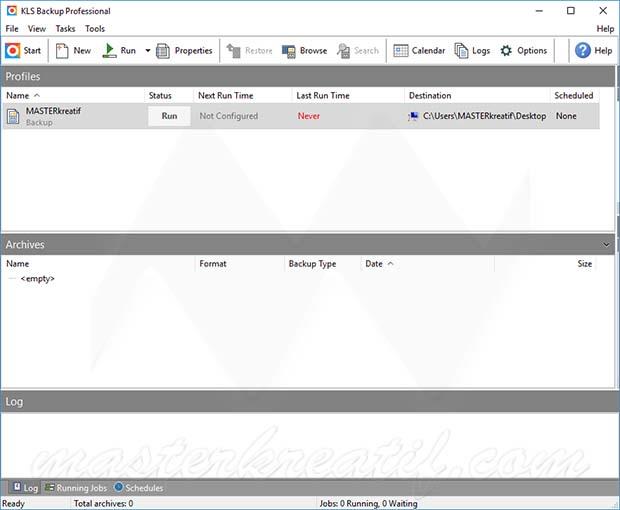Click 'Total archives: 0' in status bar
Viewport: 620px width, 510px height.
(x=104, y=504)
